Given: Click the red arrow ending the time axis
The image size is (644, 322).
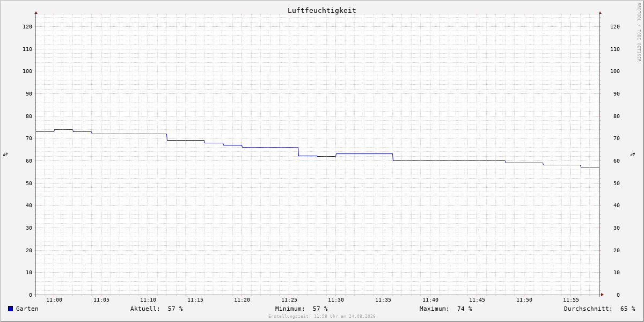Looking at the screenshot, I should pos(602,295).
